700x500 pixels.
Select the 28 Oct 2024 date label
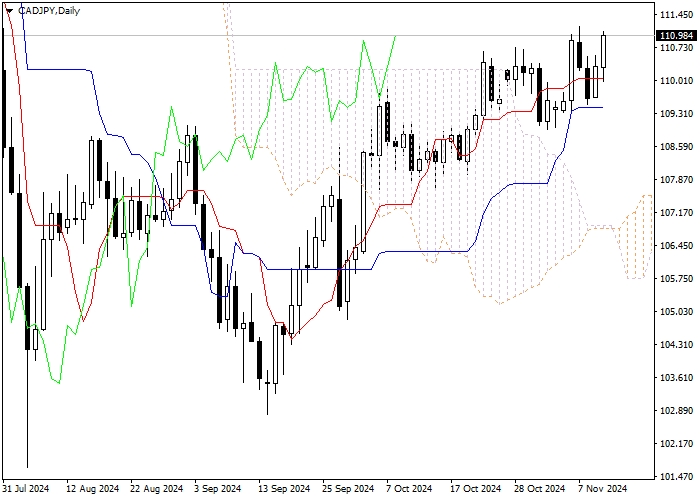pos(540,489)
